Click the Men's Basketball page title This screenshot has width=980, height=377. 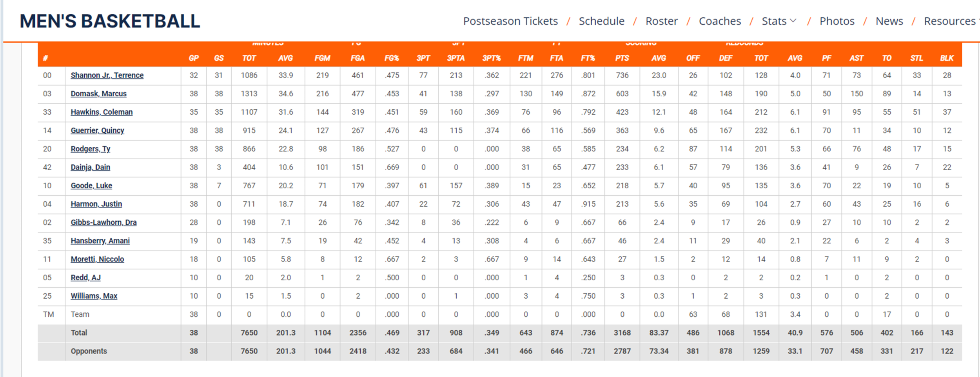tap(110, 21)
